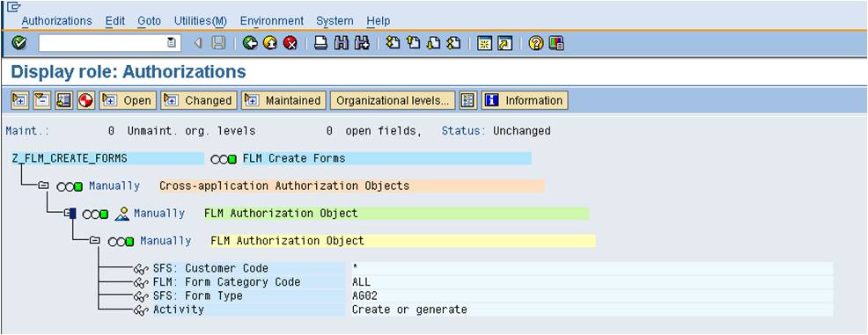Open the Authorizations menu

56,21
